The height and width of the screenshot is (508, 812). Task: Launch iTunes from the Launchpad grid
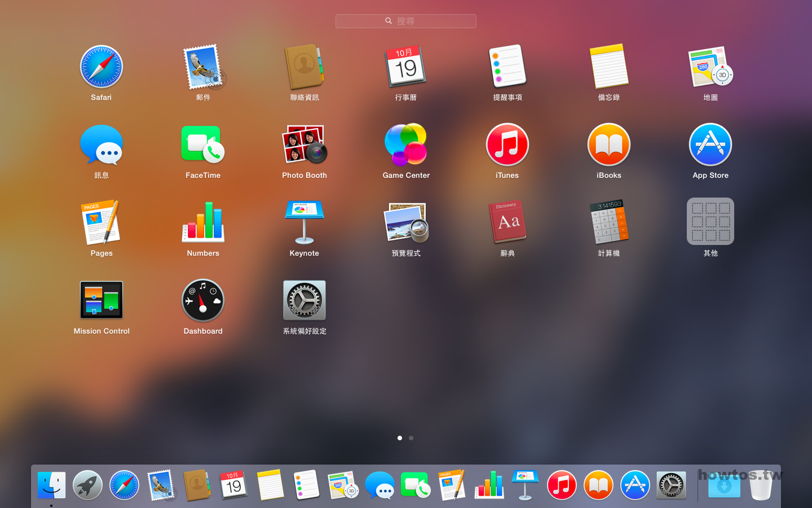pyautogui.click(x=507, y=145)
